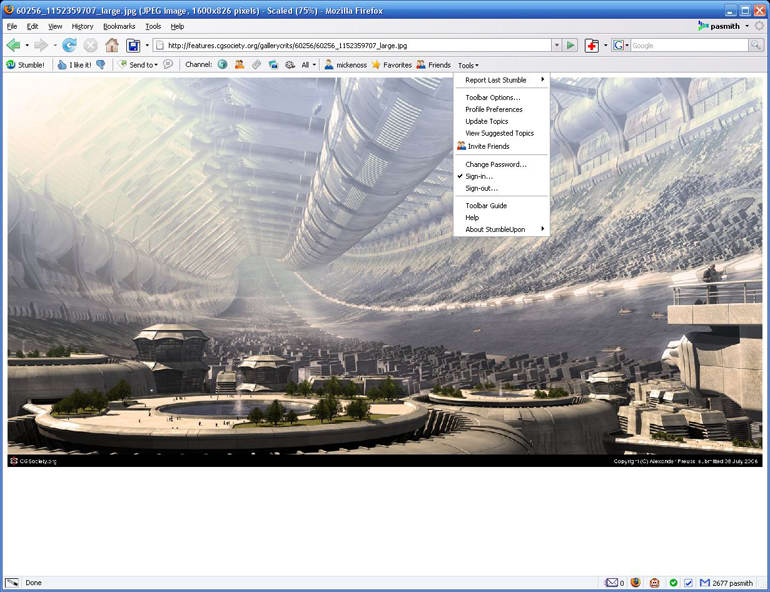Open the Send to dropdown
This screenshot has height=592, width=770.
[138, 65]
